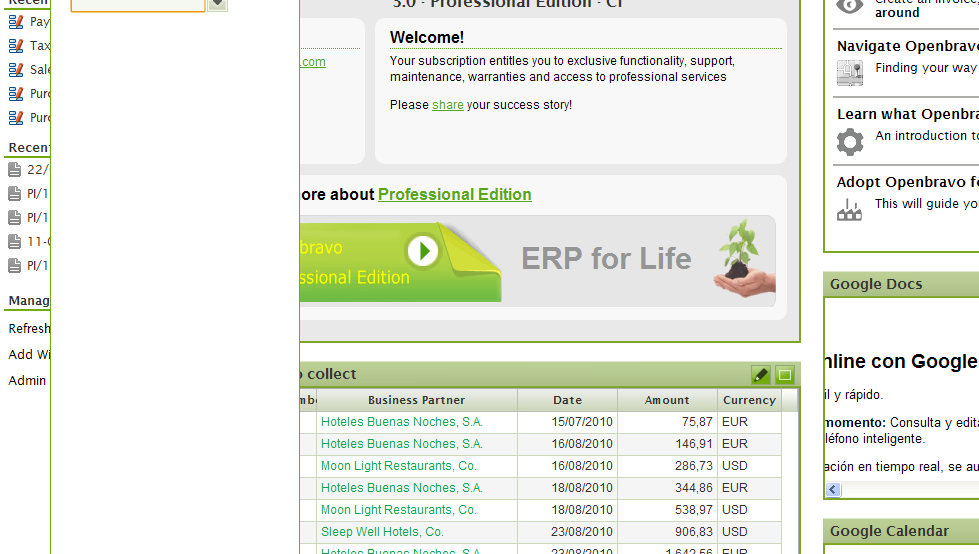Focus the orange-bordered input field at top left
Viewport: 979px width, 554px height.
[x=138, y=5]
